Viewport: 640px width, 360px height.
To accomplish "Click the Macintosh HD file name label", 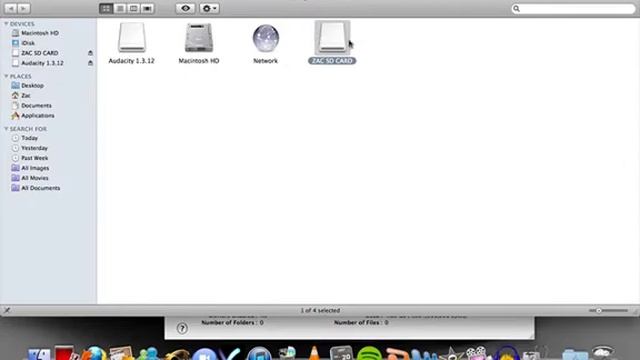I will tap(199, 61).
